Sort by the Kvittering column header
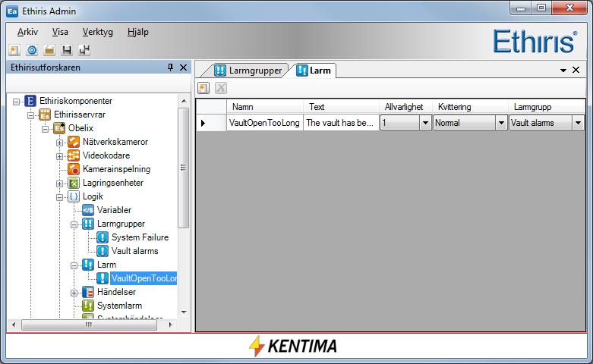593x364 pixels. point(471,107)
